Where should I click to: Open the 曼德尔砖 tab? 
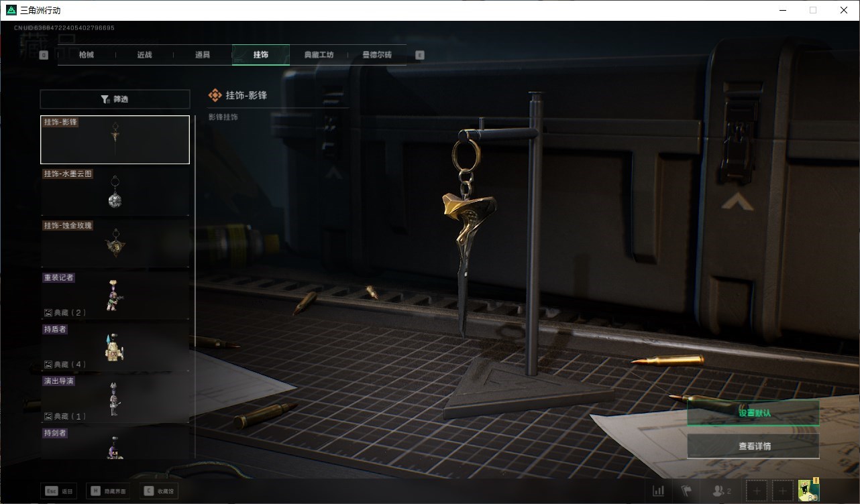377,55
